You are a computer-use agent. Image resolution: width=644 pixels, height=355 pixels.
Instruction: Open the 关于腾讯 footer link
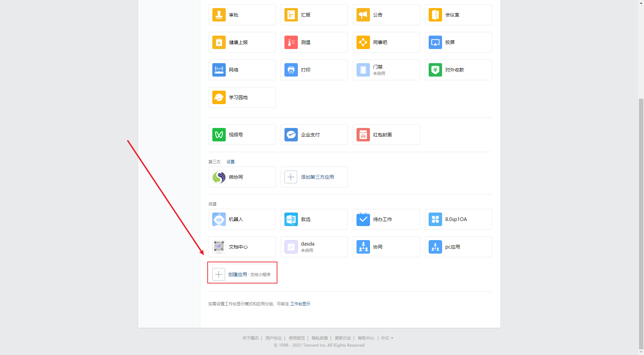click(x=251, y=338)
